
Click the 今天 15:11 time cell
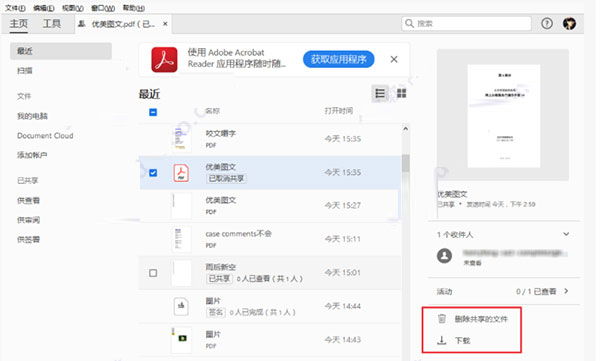click(342, 239)
